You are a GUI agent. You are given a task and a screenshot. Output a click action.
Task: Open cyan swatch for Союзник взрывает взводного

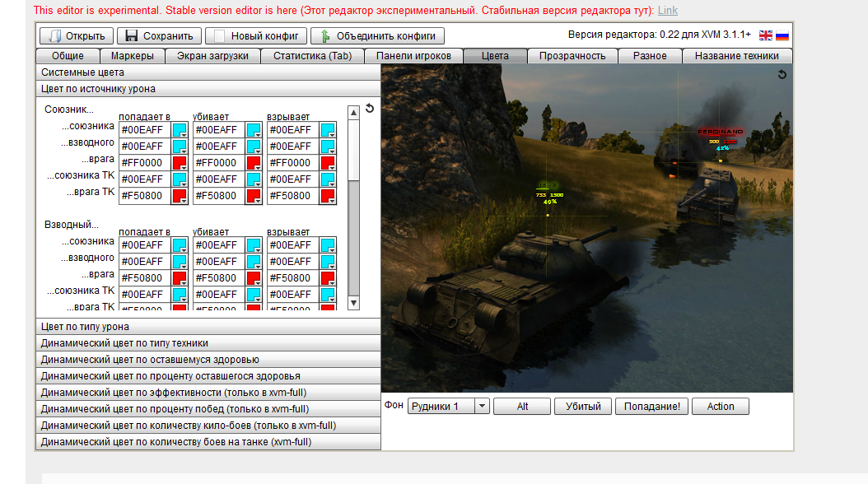(328, 147)
